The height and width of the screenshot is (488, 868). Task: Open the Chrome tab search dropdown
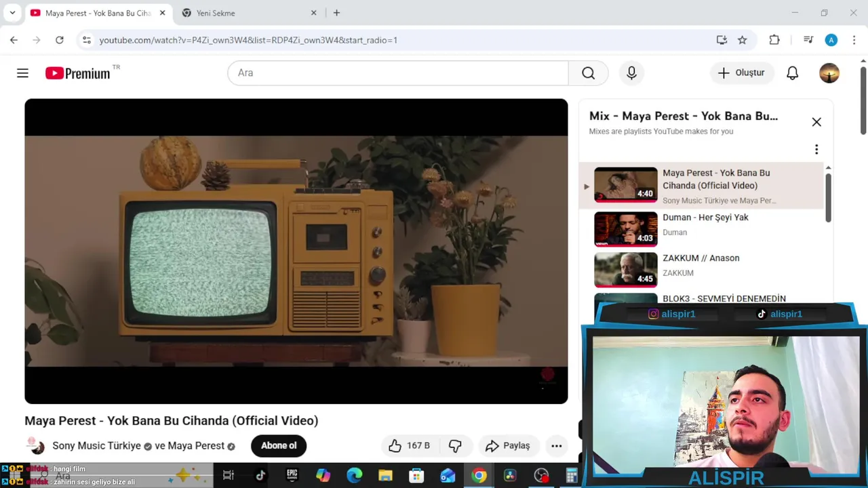pos(12,13)
